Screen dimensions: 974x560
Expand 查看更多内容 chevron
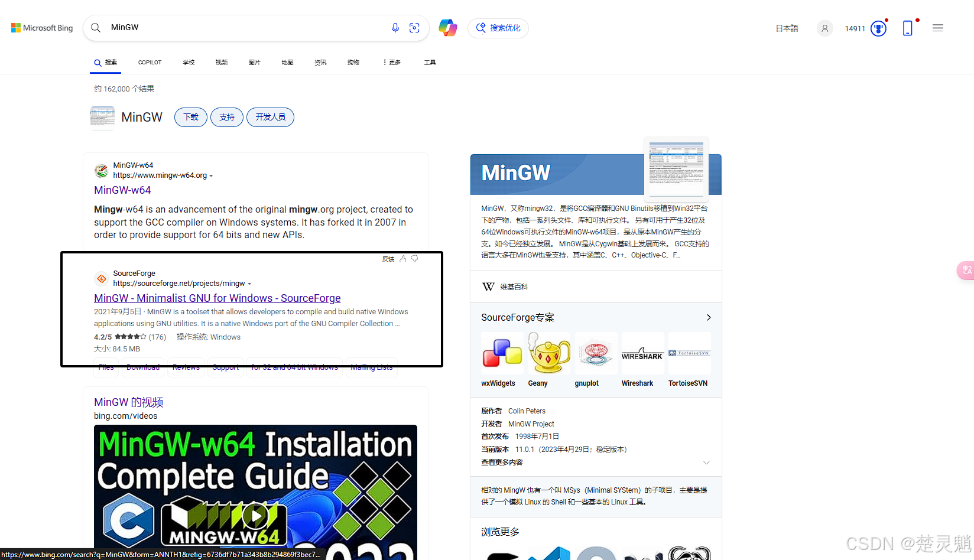coord(706,463)
